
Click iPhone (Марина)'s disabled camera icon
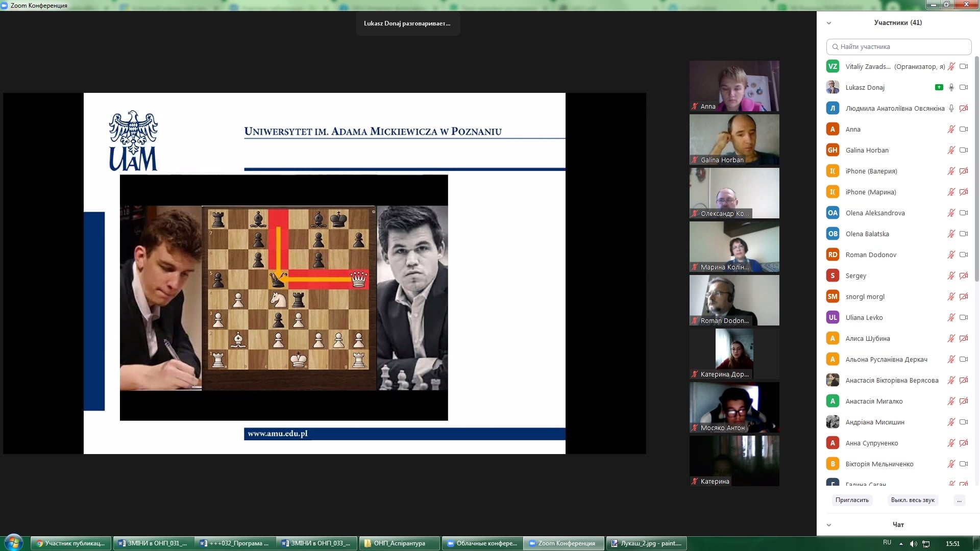click(964, 192)
